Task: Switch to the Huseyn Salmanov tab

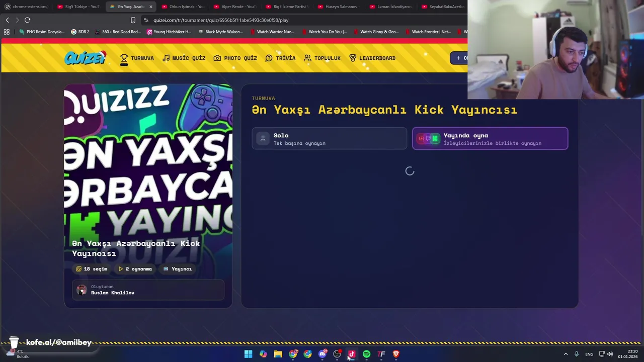Action: click(340, 7)
